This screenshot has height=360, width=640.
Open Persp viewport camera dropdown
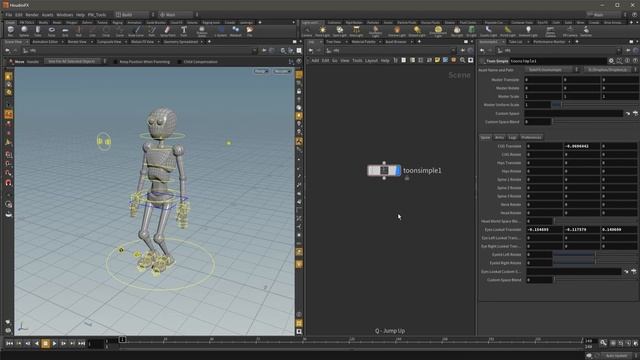click(x=261, y=71)
